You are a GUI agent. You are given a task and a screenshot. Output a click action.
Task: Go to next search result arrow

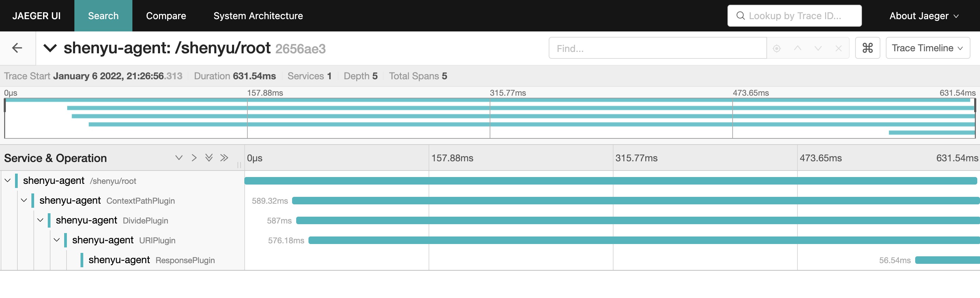818,49
